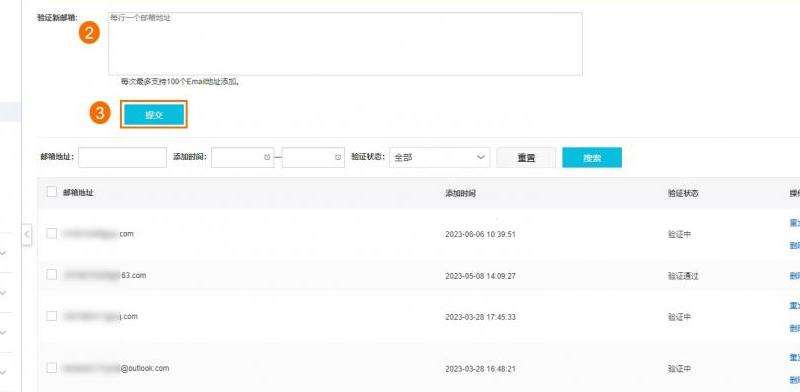
Task: Focus the 添加时间 start date input
Action: pyautogui.click(x=242, y=158)
